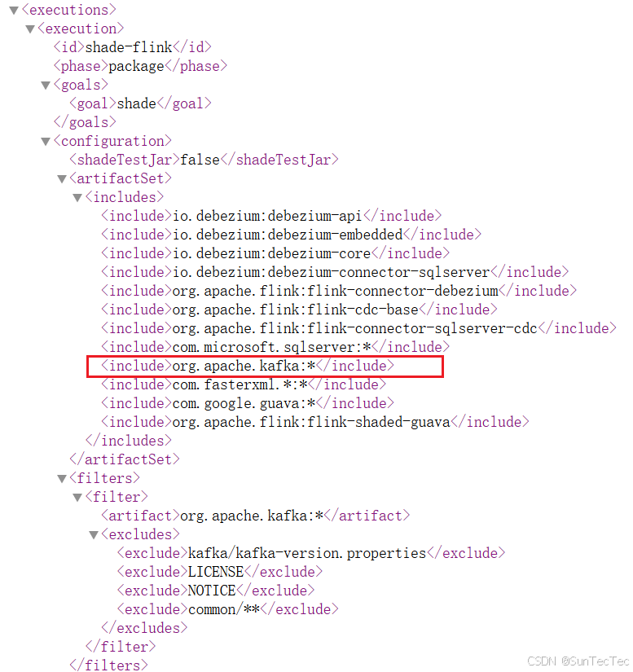Select the shade-flink id line
633x672 pixels.
pyautogui.click(x=133, y=47)
